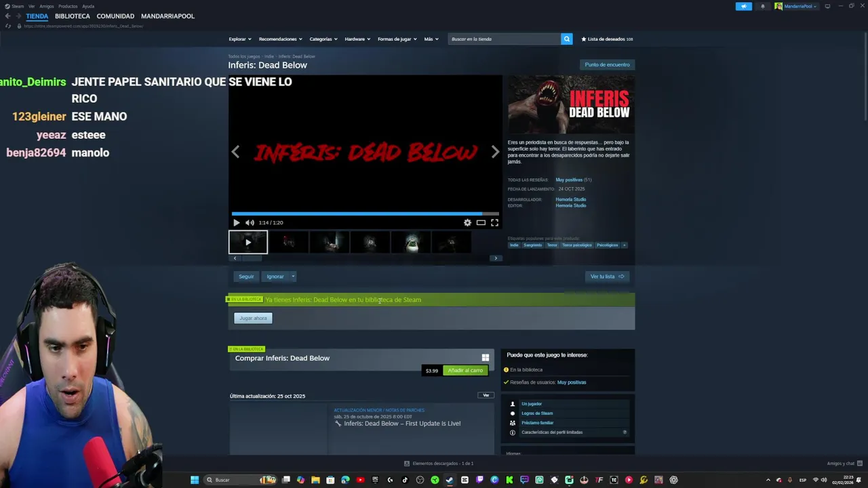Screen dimensions: 868x488
Task: Click Jugar ahora button
Action: [253, 318]
